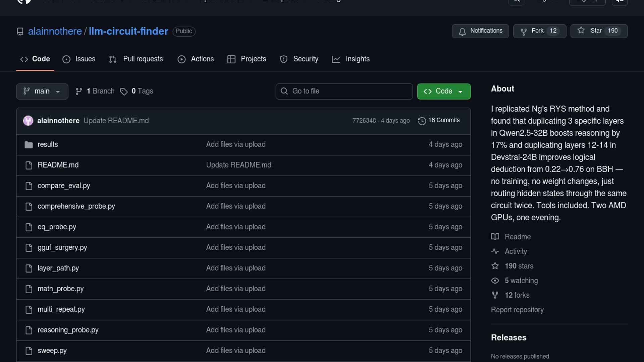This screenshot has height=362, width=644.
Task: Open the alainnothere owner profile link
Action: pos(55,31)
